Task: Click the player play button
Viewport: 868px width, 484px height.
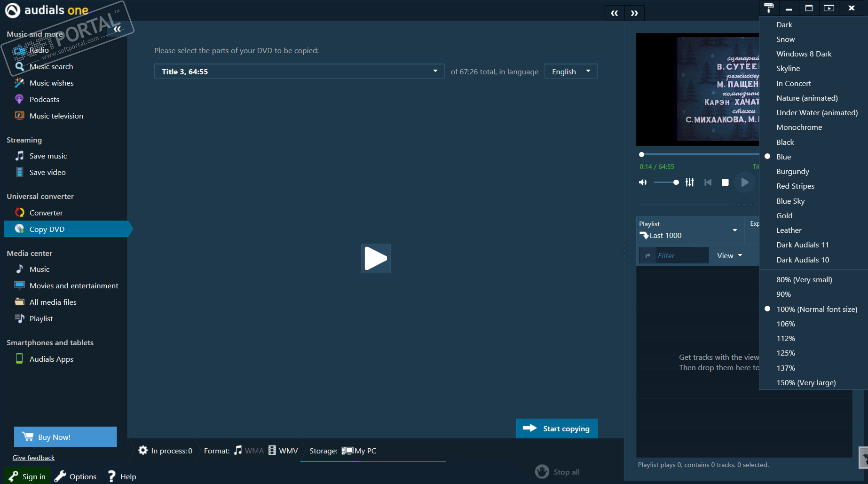Action: coord(745,182)
